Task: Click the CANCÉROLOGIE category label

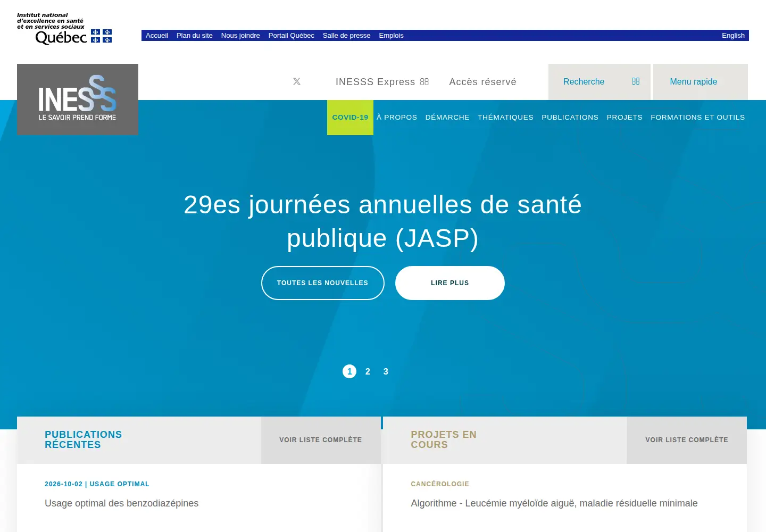Action: 440,484
